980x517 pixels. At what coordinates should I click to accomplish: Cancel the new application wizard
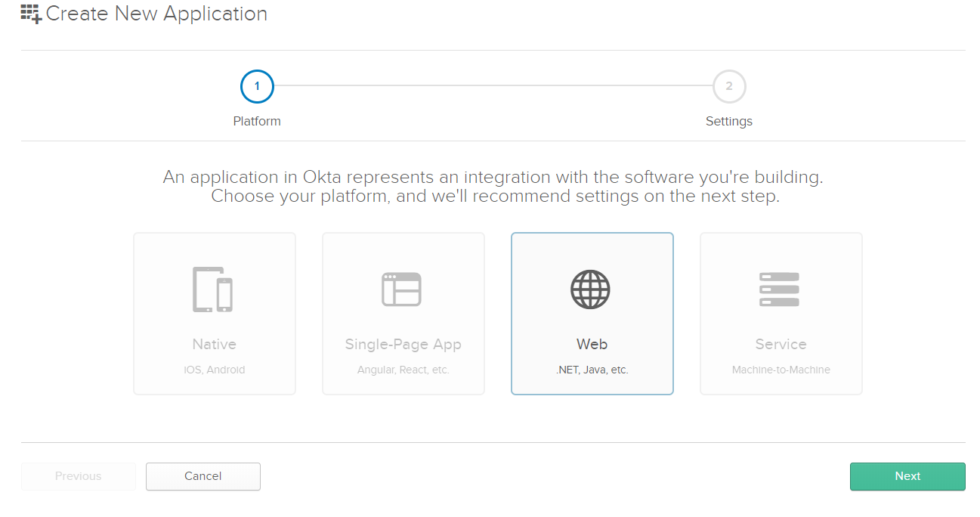[203, 476]
